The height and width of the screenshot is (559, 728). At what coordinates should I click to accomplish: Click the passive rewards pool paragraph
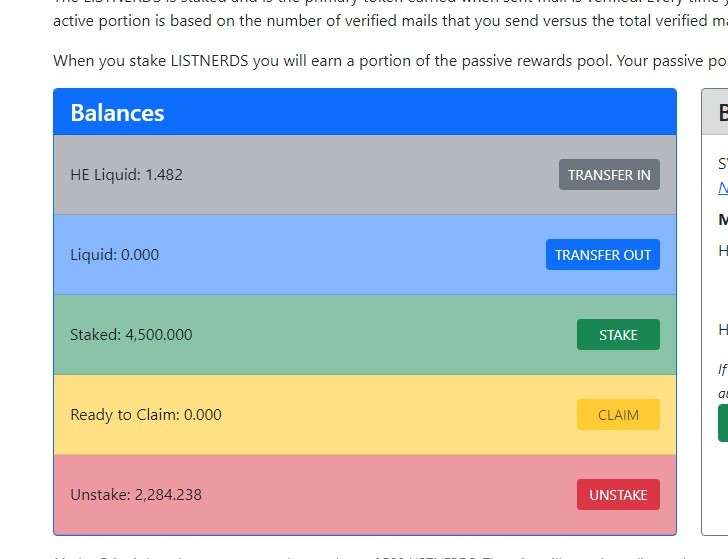pos(390,61)
